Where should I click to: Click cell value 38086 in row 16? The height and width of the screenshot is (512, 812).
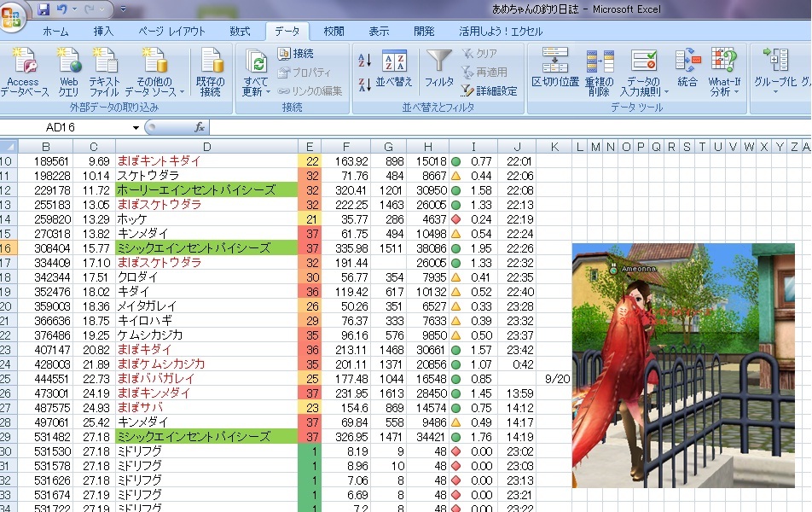[428, 248]
